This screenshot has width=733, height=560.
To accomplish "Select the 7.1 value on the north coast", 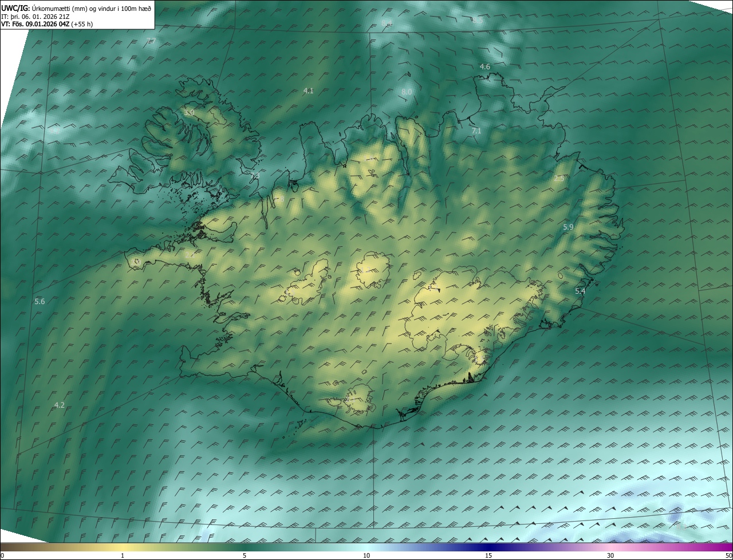I will point(476,131).
